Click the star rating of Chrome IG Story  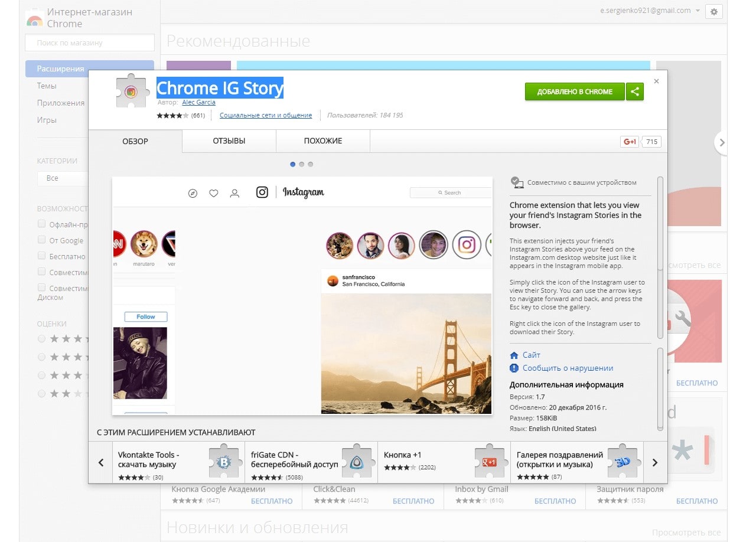pos(172,115)
